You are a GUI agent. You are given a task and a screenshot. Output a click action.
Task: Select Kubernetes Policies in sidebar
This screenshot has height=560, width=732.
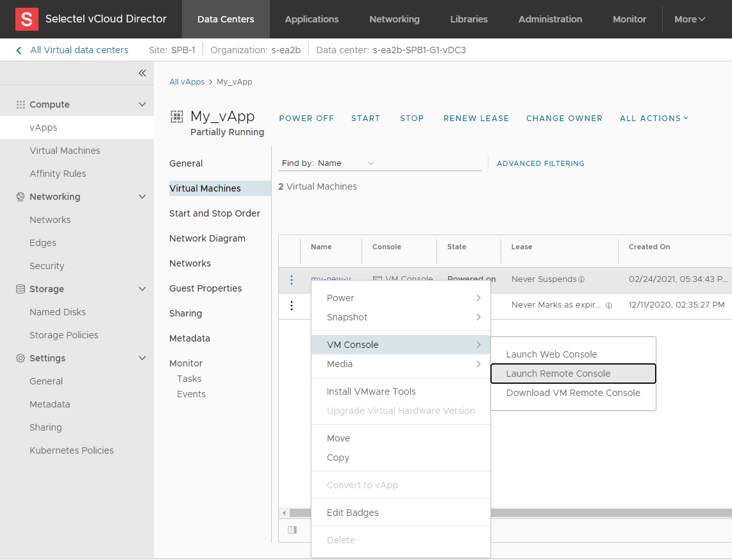pos(71,450)
